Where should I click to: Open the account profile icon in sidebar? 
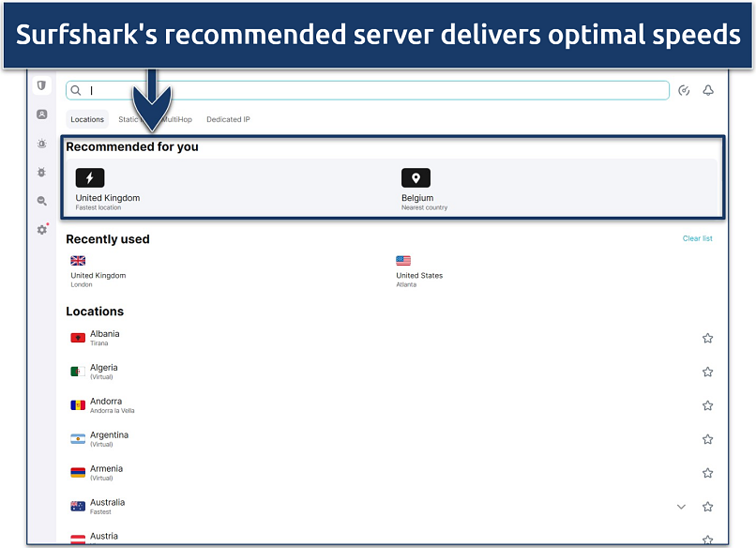pyautogui.click(x=41, y=114)
